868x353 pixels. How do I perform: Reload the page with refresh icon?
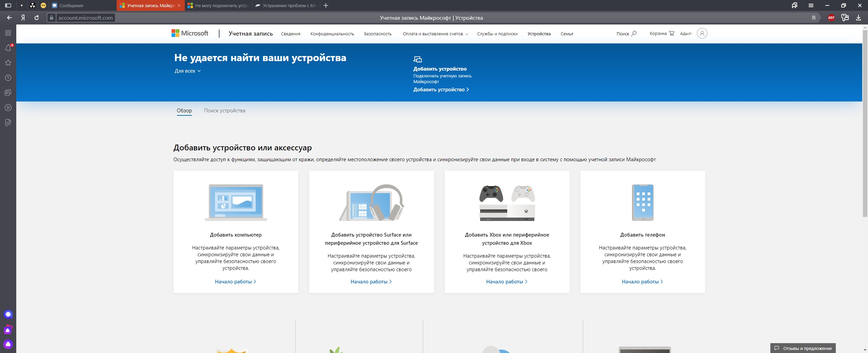pos(37,18)
